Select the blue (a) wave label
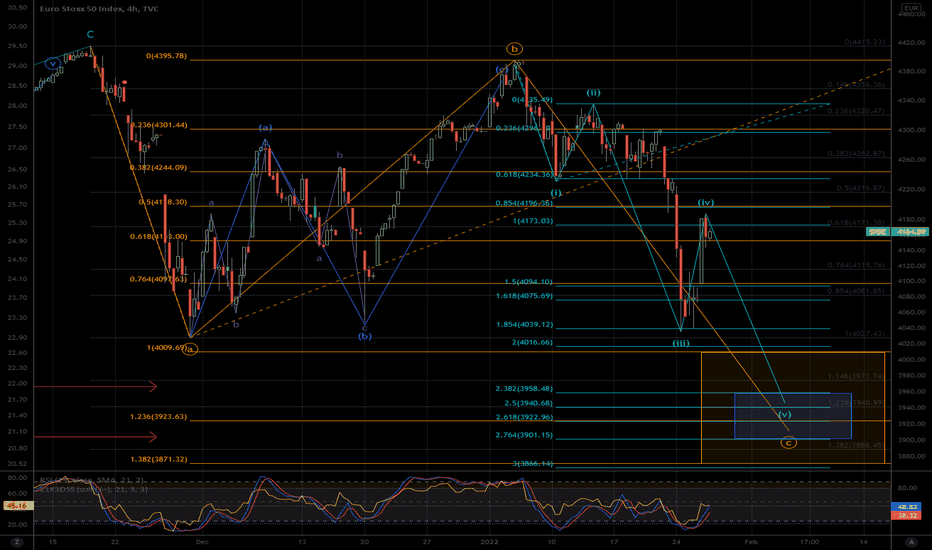The image size is (932, 550). tap(265, 127)
